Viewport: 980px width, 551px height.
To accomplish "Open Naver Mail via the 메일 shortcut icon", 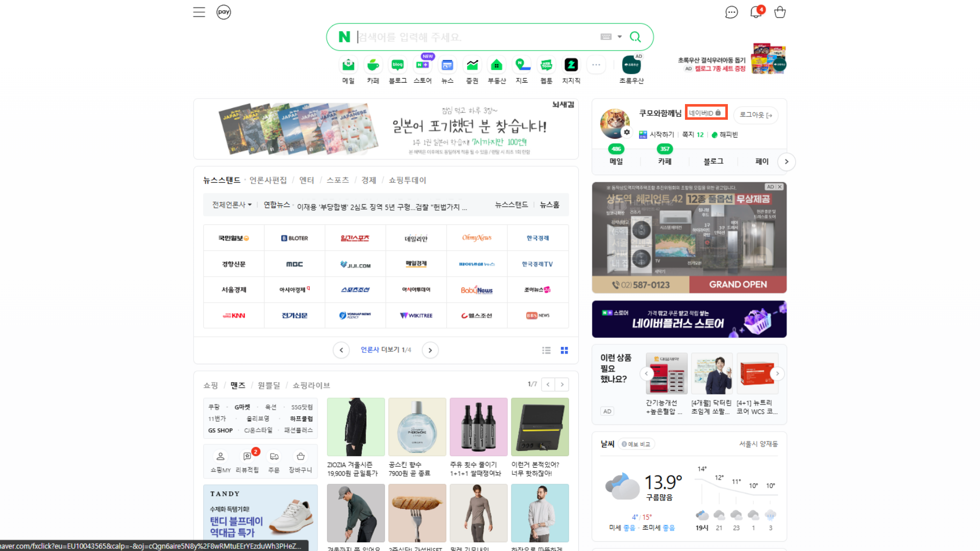I will pyautogui.click(x=348, y=65).
